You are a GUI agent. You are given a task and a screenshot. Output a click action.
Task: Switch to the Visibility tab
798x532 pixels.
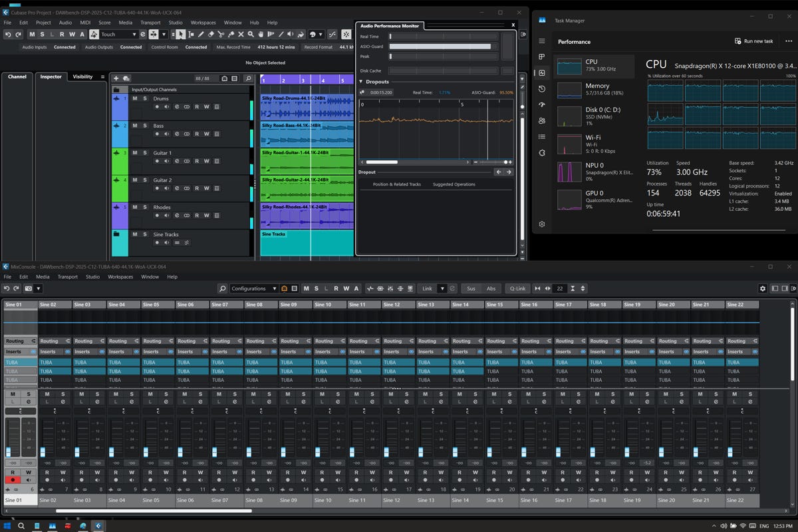point(83,76)
